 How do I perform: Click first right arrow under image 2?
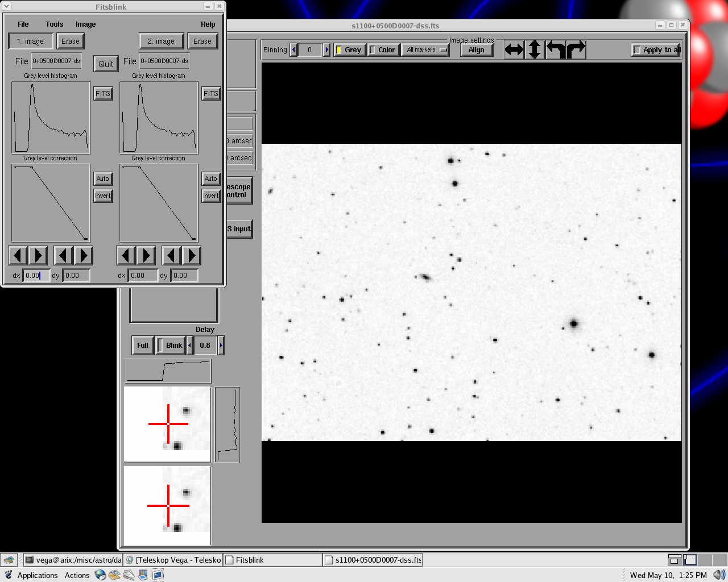[146, 256]
